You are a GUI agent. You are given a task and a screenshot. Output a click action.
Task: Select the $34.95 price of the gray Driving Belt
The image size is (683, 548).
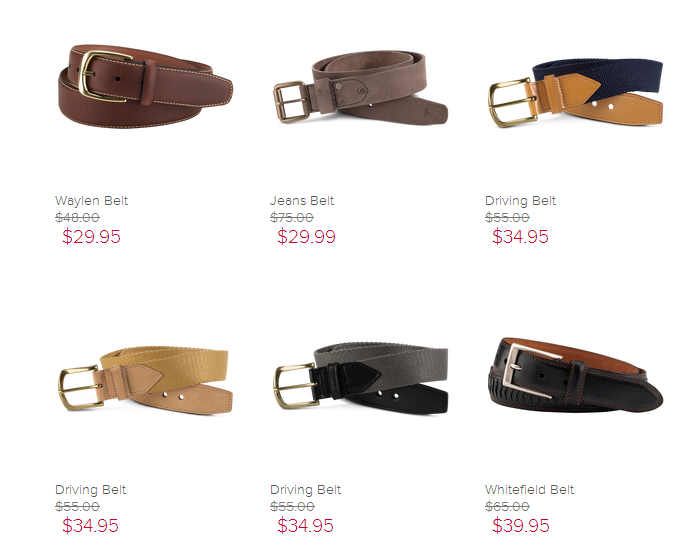click(x=305, y=525)
